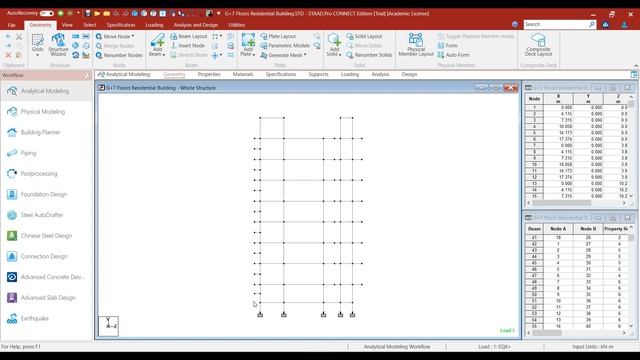Open the Loading ribbon tab

click(x=154, y=25)
